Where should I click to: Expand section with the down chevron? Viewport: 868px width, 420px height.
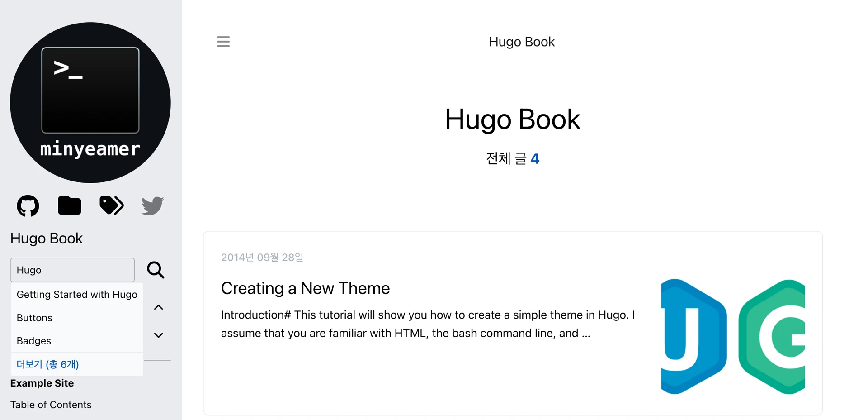pos(158,335)
